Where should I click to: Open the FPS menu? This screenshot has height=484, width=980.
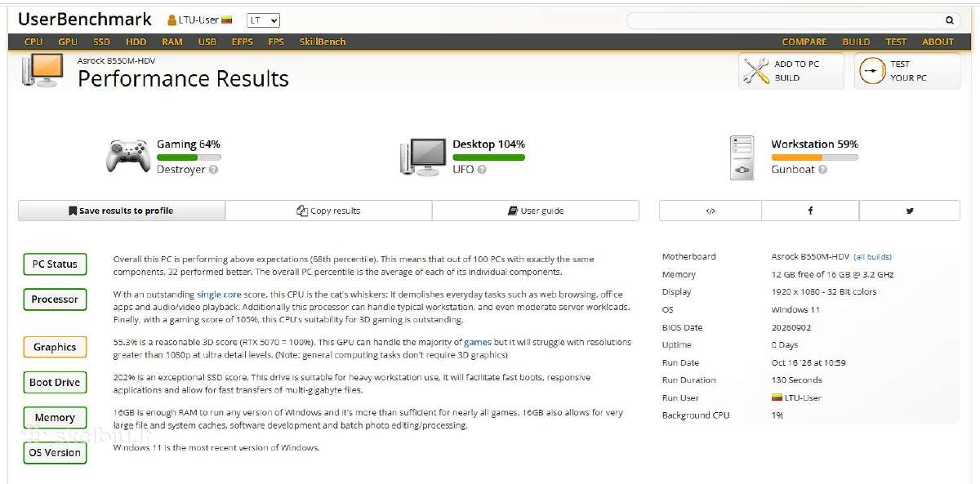point(276,42)
